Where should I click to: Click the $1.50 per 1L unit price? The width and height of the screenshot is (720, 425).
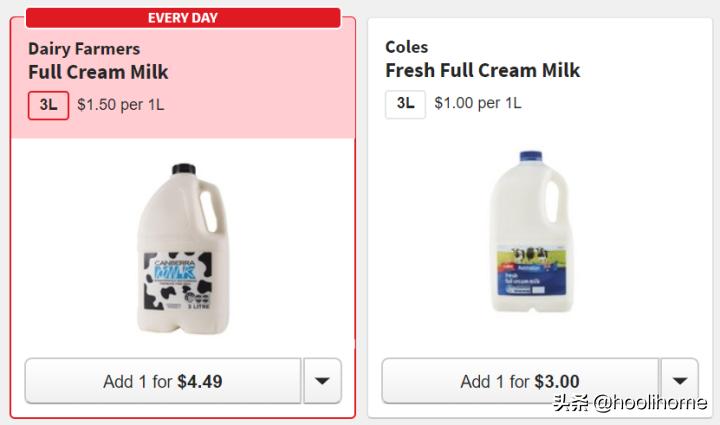(x=120, y=105)
